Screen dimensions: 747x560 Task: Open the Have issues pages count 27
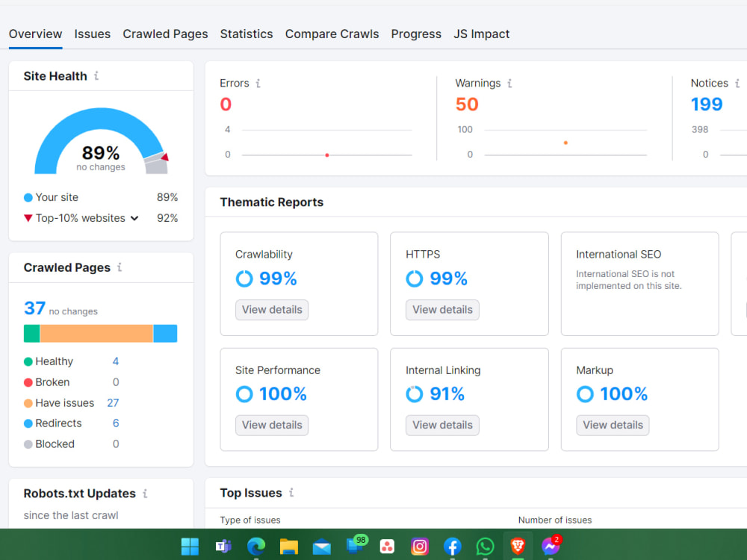[x=113, y=403]
